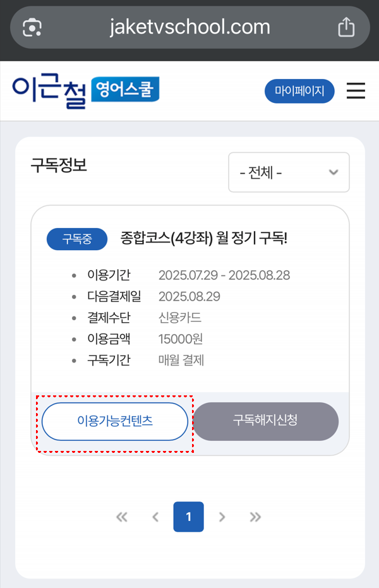Select page 1 in pagination
This screenshot has height=588, width=379.
189,517
